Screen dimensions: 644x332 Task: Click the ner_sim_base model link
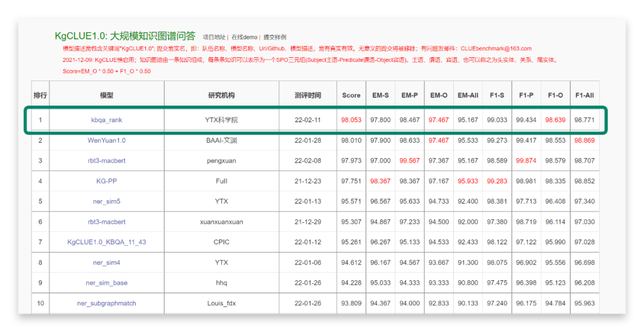pyautogui.click(x=107, y=283)
